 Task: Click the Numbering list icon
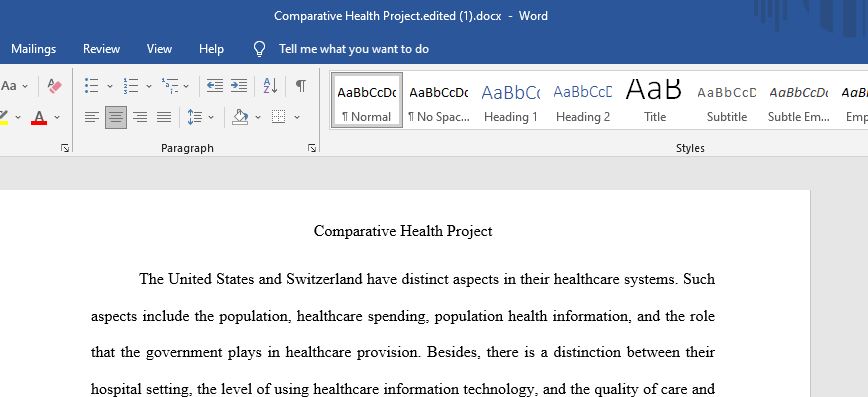131,86
